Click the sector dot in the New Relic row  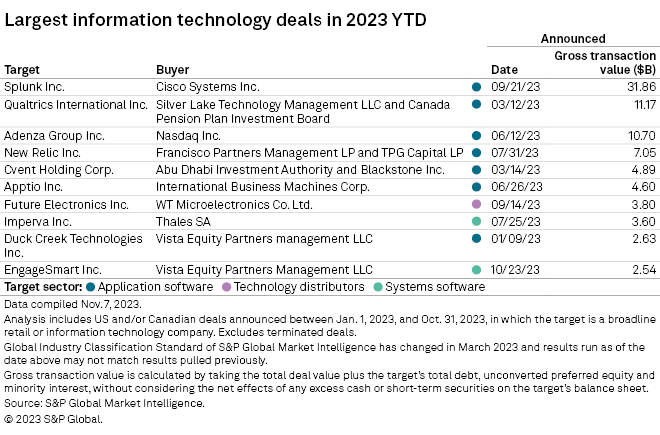point(476,153)
